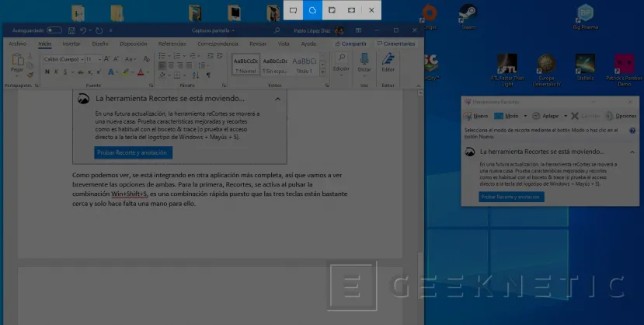This screenshot has width=644, height=325.
Task: Click the numbered list icon
Action: pyautogui.click(x=177, y=55)
